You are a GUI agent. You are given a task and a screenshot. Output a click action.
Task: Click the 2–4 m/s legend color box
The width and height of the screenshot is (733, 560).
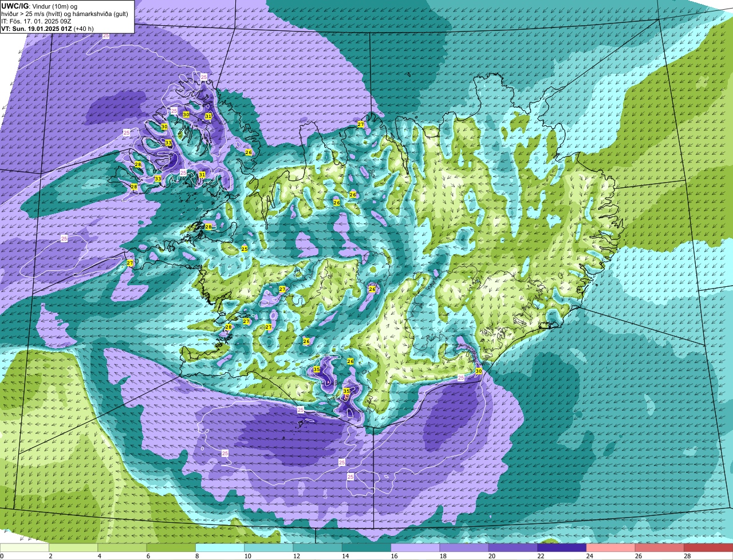74,548
